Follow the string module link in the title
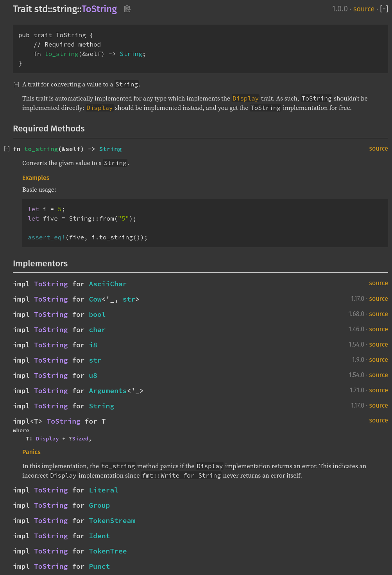 click(65, 9)
